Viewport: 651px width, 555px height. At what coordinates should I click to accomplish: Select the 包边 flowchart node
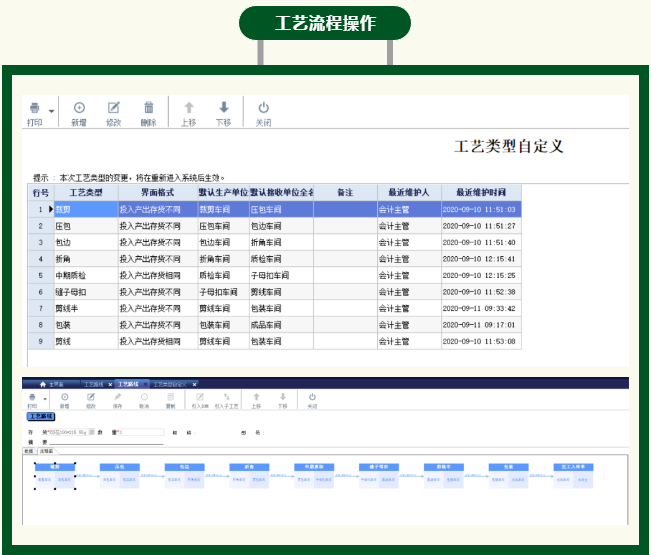pos(184,475)
